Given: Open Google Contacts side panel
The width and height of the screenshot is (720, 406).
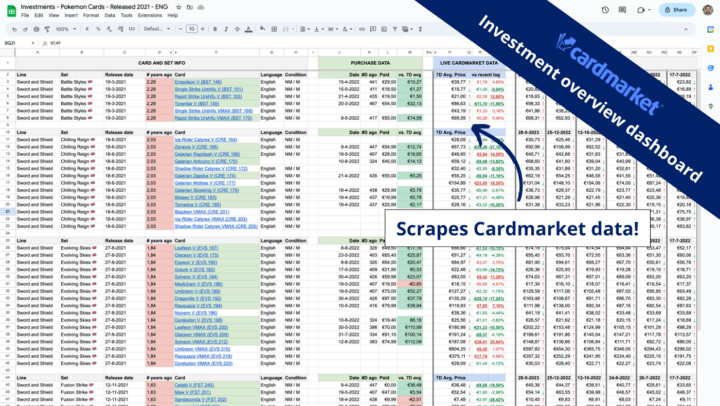Looking at the screenshot, I should [710, 87].
